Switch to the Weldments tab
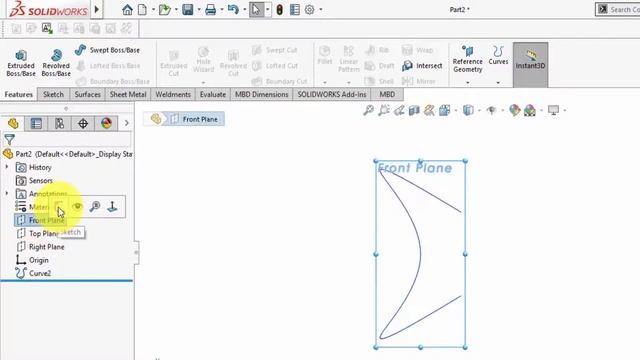 [x=173, y=95]
